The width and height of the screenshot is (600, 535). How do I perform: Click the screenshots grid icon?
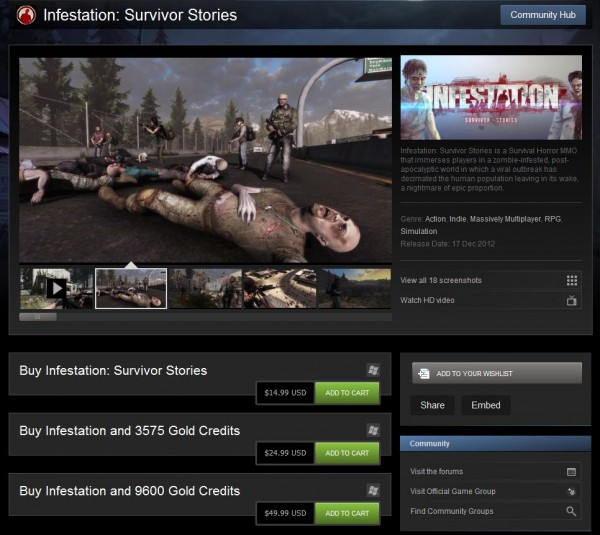pyautogui.click(x=572, y=281)
